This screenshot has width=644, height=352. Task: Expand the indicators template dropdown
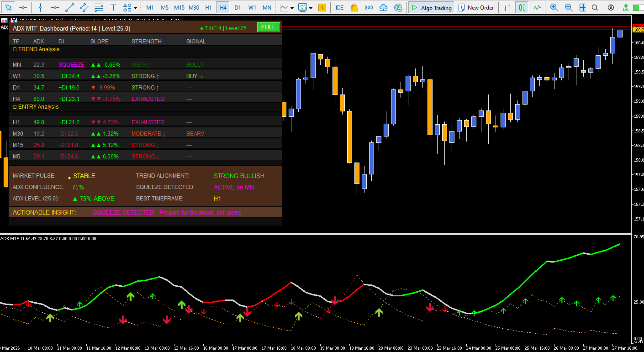pos(305,7)
